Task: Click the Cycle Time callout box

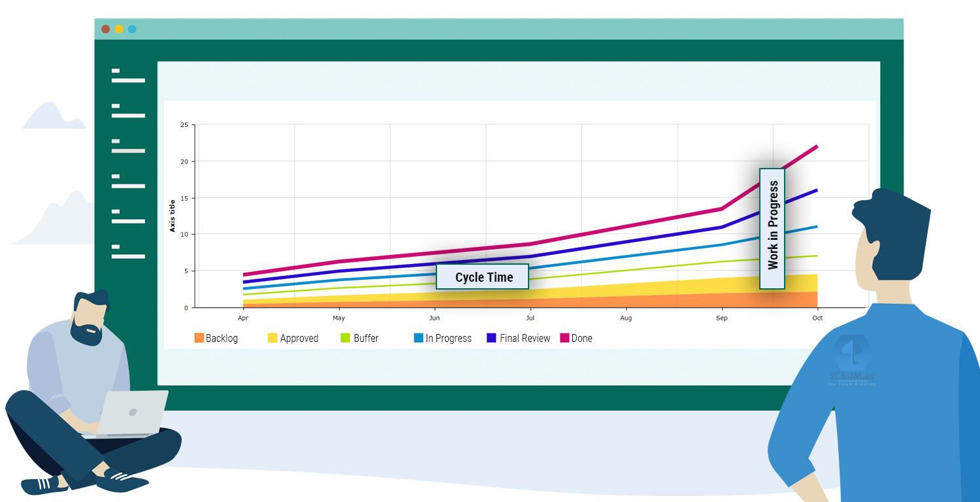Action: pyautogui.click(x=482, y=276)
